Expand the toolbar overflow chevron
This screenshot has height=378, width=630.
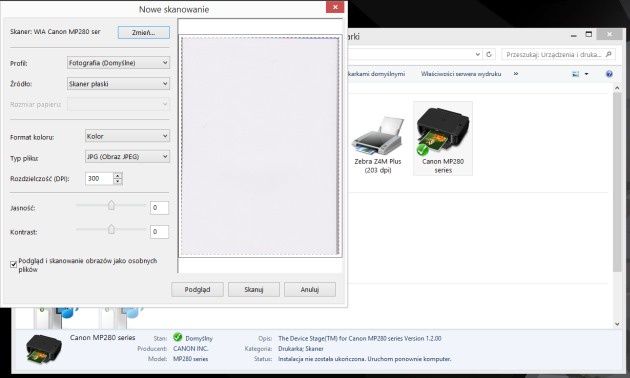[516, 74]
